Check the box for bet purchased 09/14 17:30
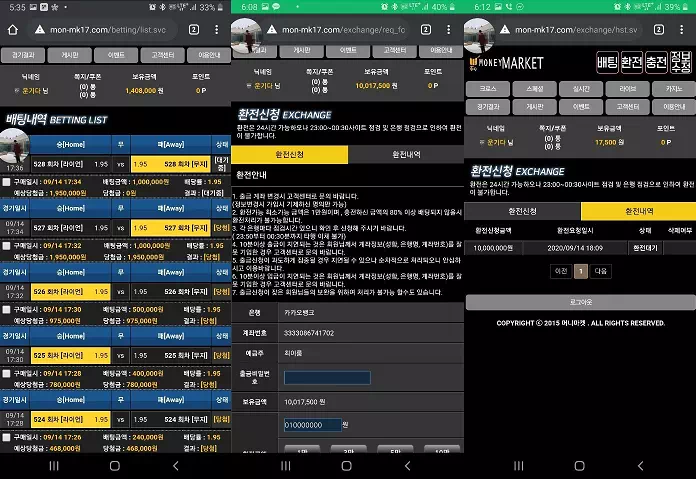The image size is (696, 479). click(x=6, y=309)
